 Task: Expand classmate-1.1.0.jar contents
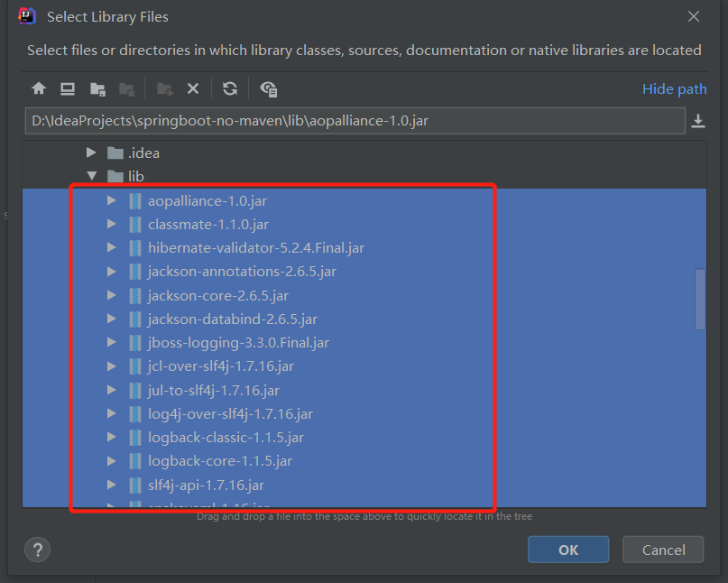pos(112,224)
